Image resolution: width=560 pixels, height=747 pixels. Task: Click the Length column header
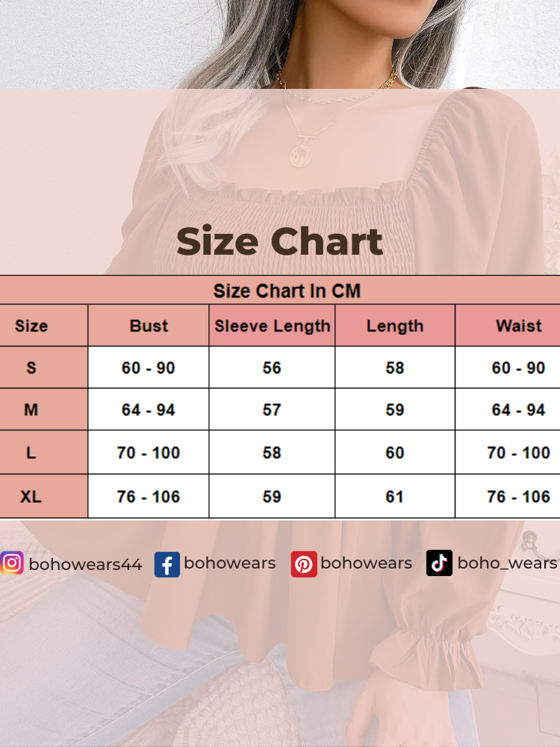click(395, 326)
